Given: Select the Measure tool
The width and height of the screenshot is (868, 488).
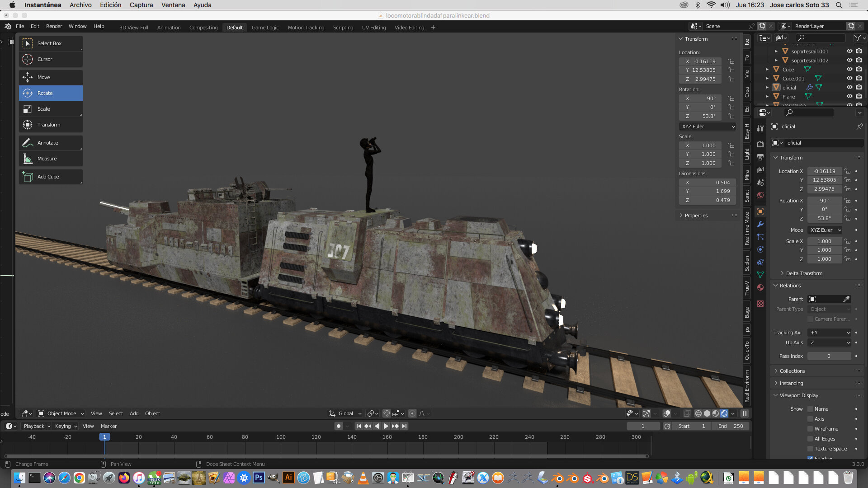Looking at the screenshot, I should (x=51, y=159).
